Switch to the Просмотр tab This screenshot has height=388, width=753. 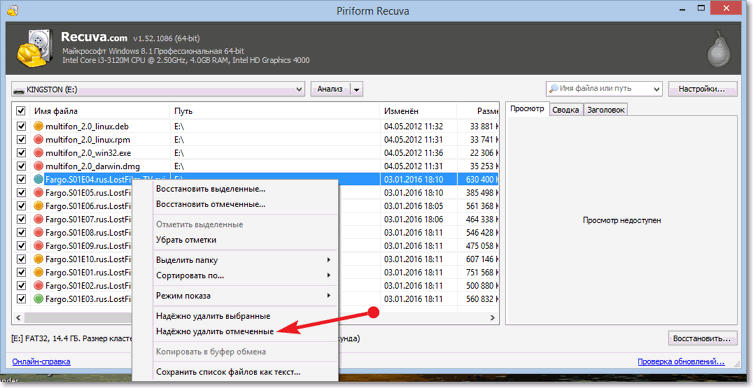527,109
